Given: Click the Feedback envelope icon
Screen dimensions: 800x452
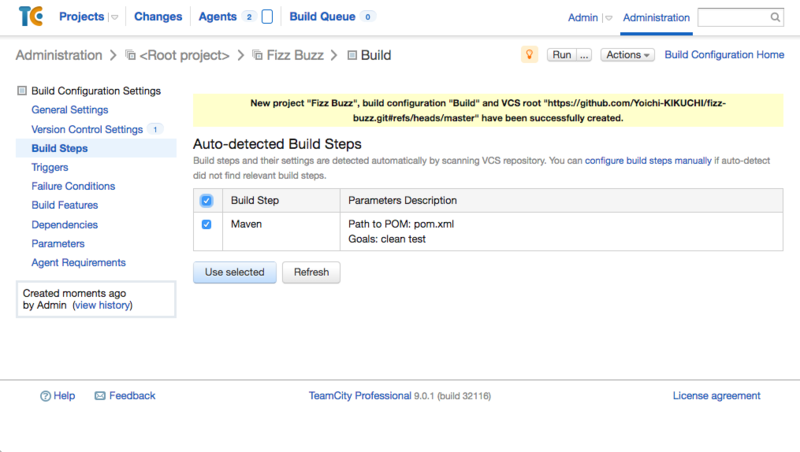Looking at the screenshot, I should pos(100,396).
